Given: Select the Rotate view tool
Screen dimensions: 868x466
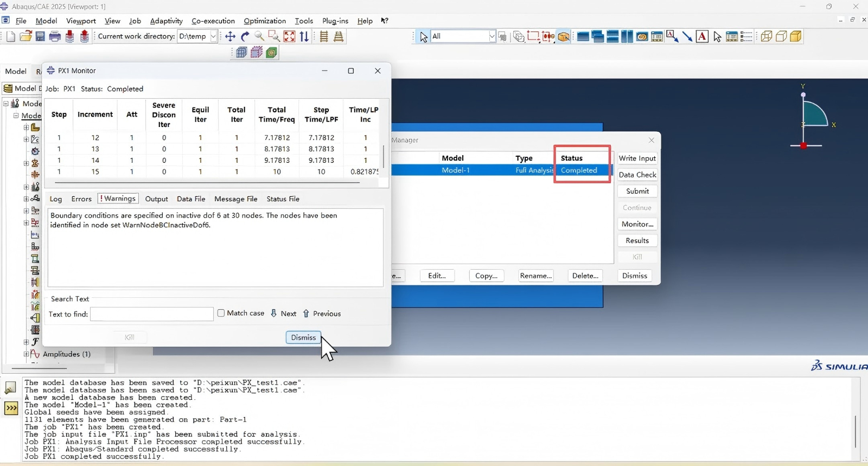Looking at the screenshot, I should (x=245, y=36).
